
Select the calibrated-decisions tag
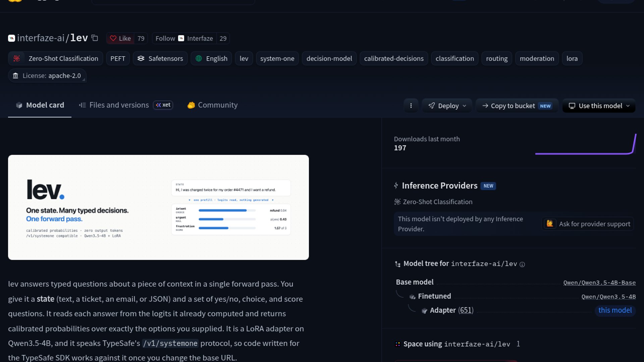[x=394, y=58]
